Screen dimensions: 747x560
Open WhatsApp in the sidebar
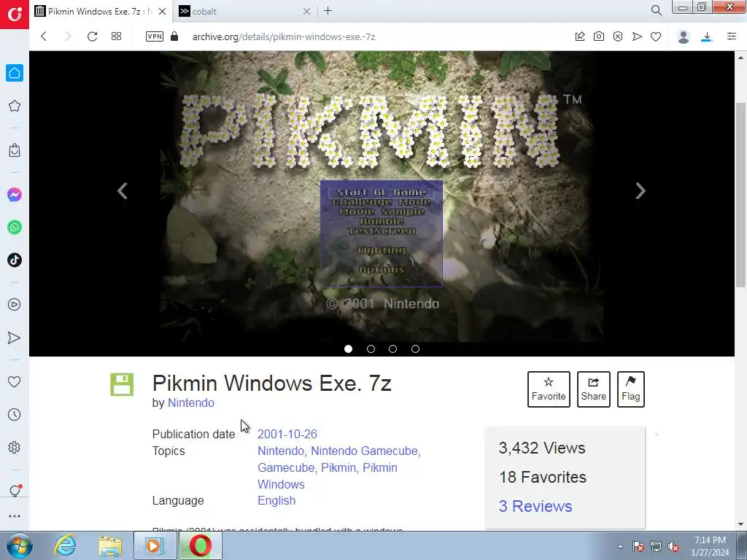[15, 227]
